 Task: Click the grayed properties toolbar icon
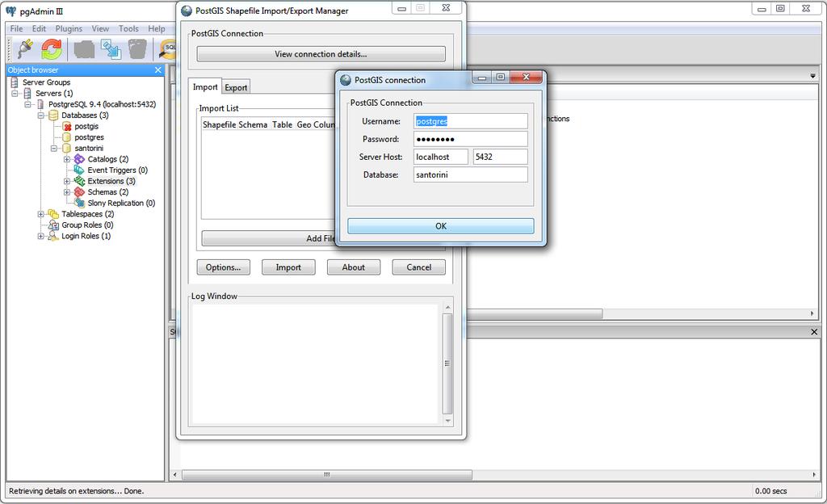tap(84, 49)
